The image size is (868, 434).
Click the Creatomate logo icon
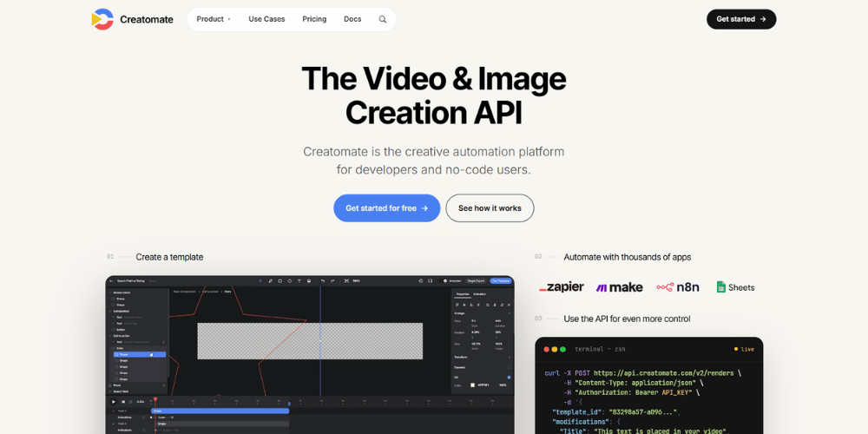click(102, 19)
